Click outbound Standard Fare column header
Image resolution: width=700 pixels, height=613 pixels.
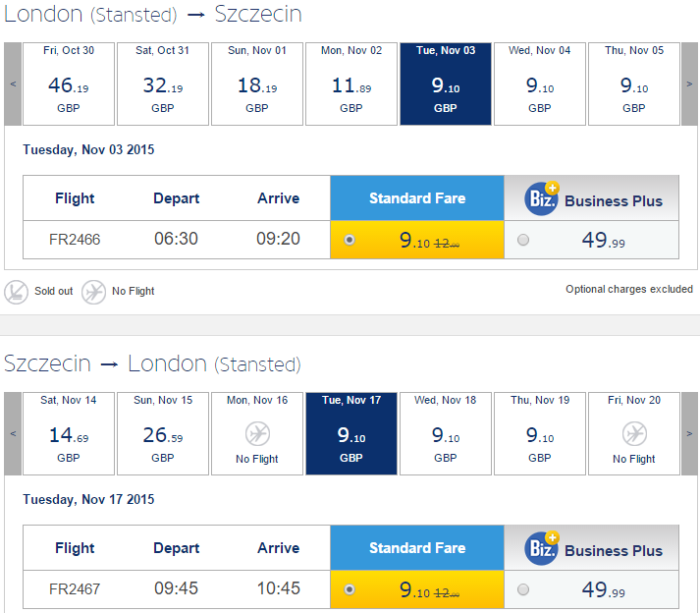[x=417, y=197]
